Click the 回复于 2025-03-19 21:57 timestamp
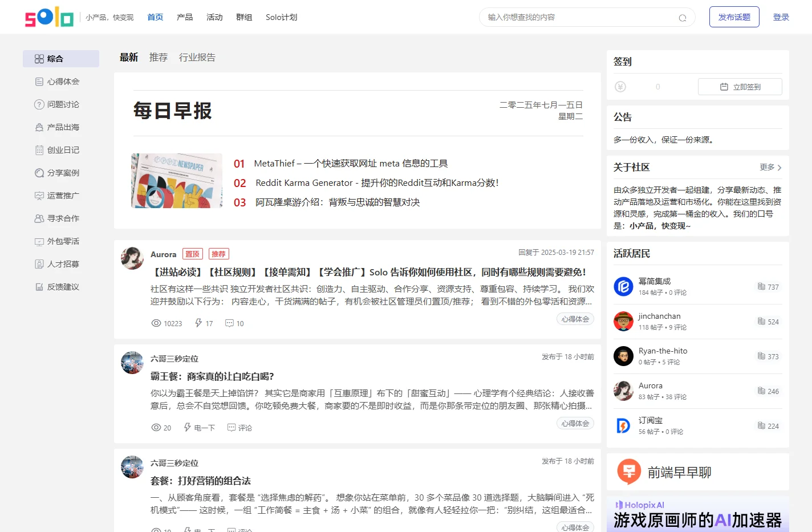 coord(556,252)
